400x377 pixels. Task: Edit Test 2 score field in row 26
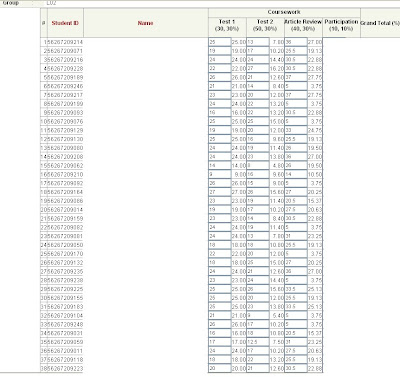point(258,263)
